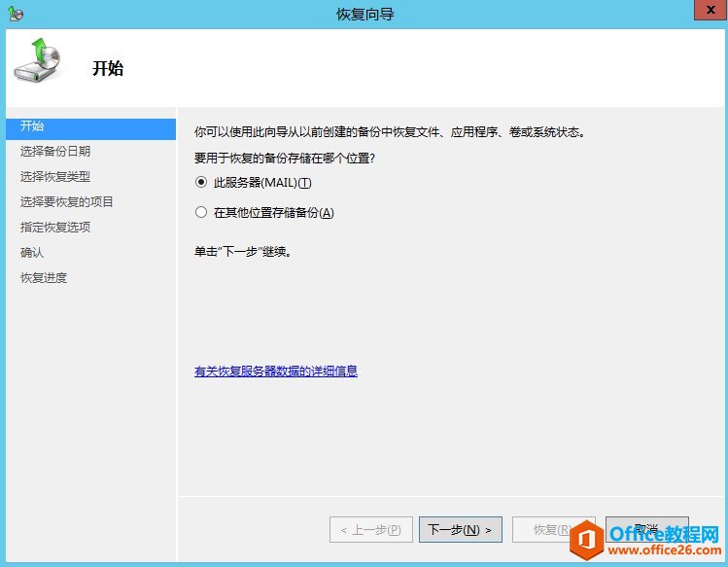Close the 恢复向导 window

click(x=711, y=10)
